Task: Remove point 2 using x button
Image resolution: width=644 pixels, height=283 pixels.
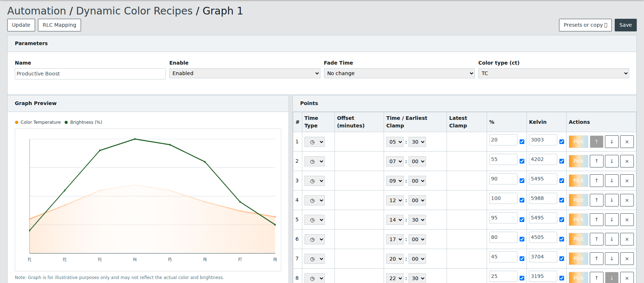Action: [x=627, y=161]
